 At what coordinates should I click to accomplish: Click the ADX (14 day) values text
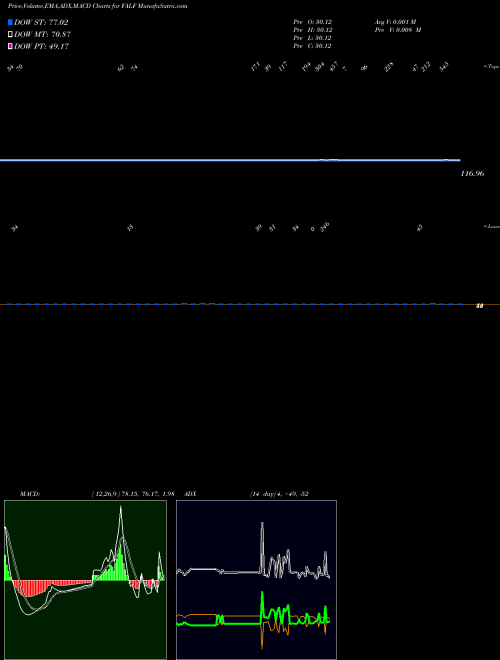279,494
